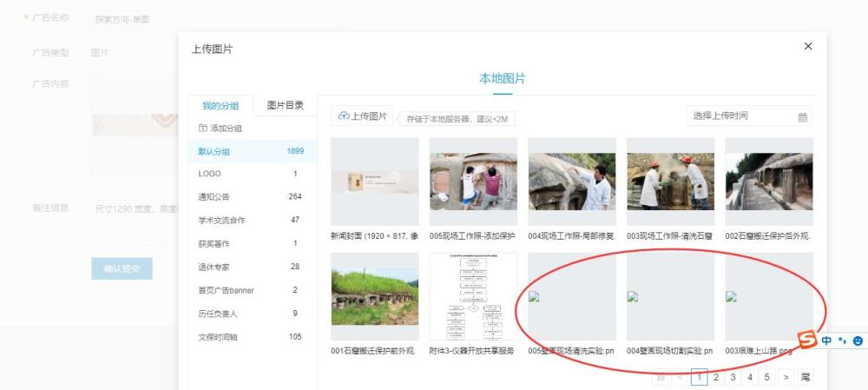Screen dimensions: 868x390
Task: Click the 上传图片 cloud upload button
Action: point(362,116)
